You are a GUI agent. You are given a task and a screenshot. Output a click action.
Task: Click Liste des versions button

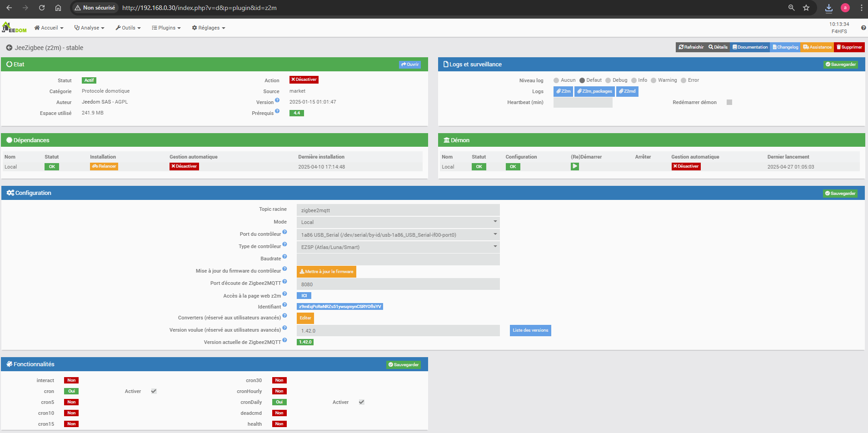tap(530, 330)
